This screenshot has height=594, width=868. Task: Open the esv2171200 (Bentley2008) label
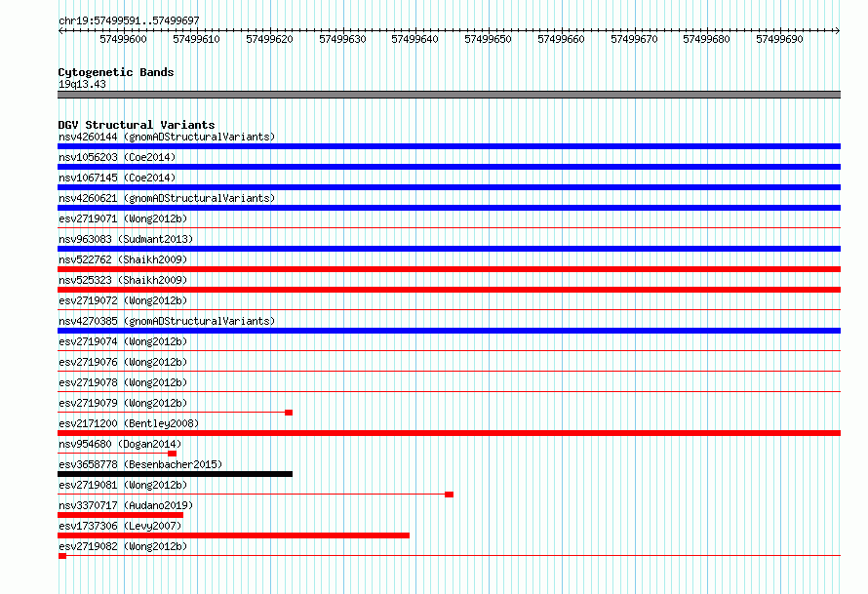tap(129, 423)
